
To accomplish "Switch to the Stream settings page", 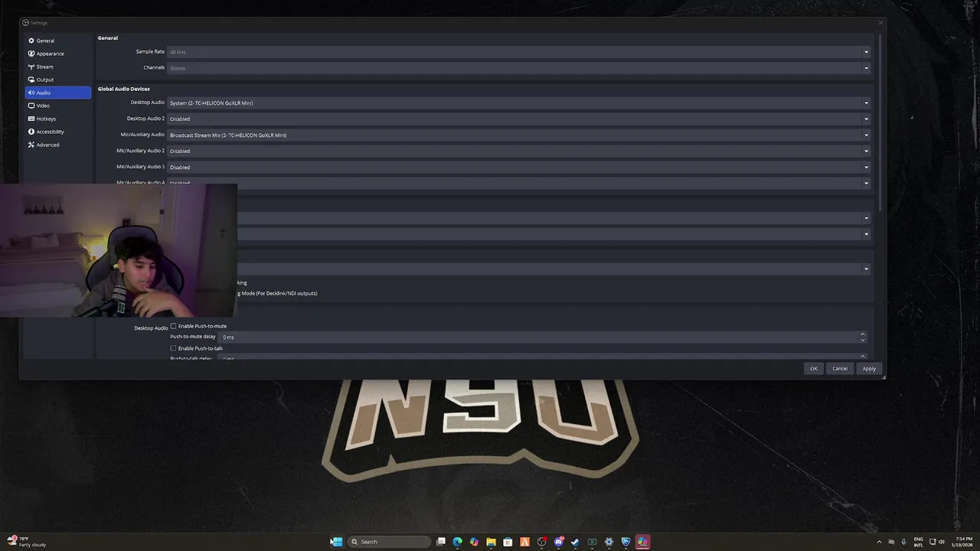I will (58, 67).
